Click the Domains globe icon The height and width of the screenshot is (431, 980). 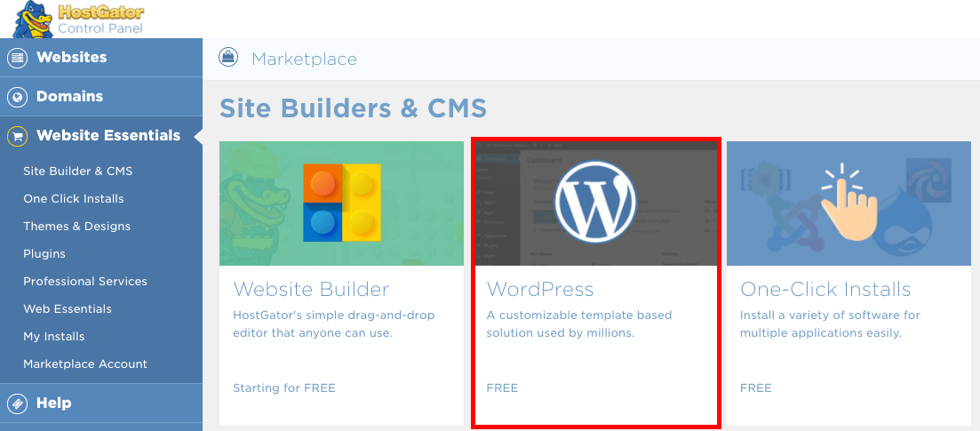tap(17, 97)
